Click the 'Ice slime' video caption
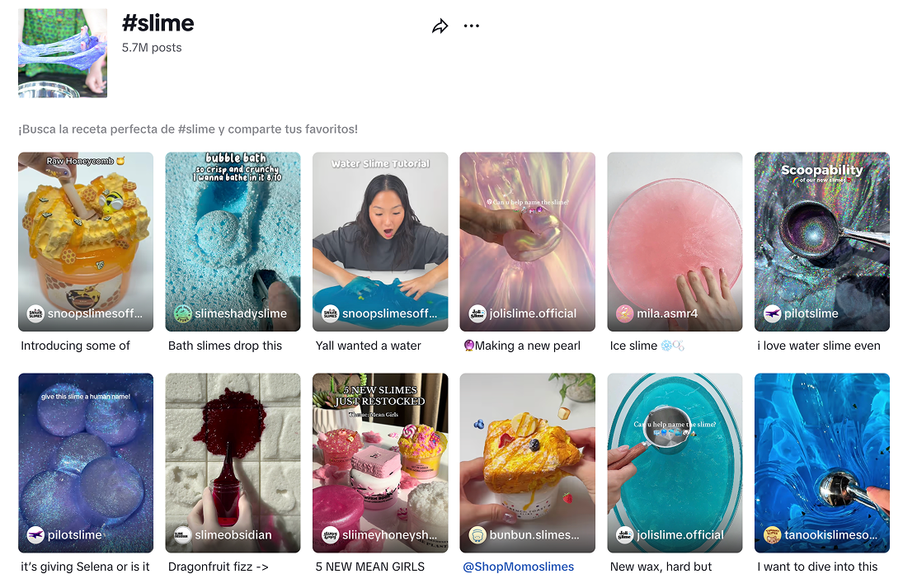 click(633, 346)
